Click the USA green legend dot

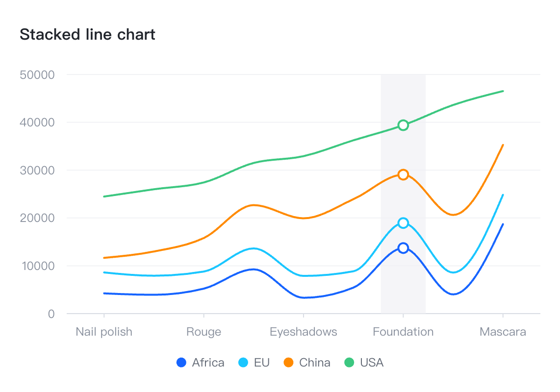(349, 363)
